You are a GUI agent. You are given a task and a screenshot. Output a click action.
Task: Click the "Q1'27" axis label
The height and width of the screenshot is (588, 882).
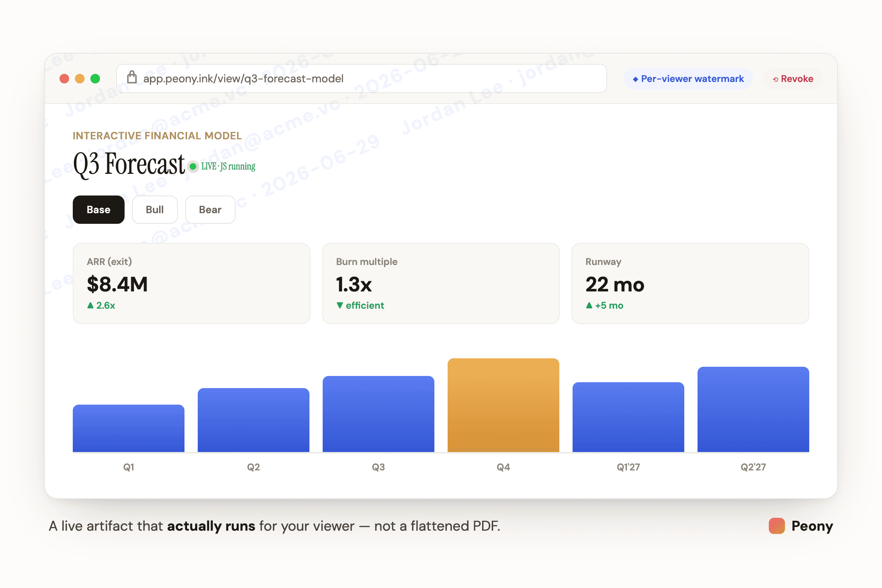point(628,467)
